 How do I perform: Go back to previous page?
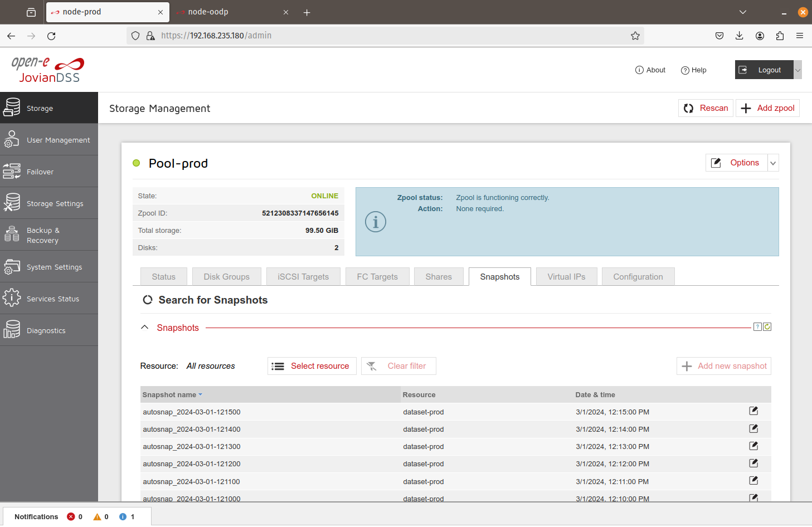tap(11, 36)
